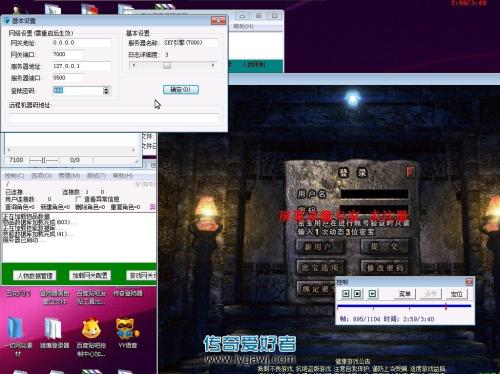Click the stop icon in control panel
Viewport: 500px width, 374px height.
(357, 293)
